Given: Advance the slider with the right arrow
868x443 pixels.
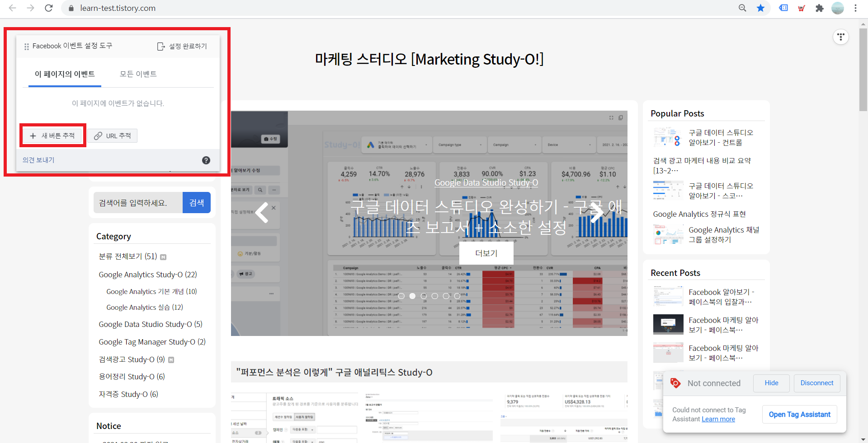Looking at the screenshot, I should [597, 212].
